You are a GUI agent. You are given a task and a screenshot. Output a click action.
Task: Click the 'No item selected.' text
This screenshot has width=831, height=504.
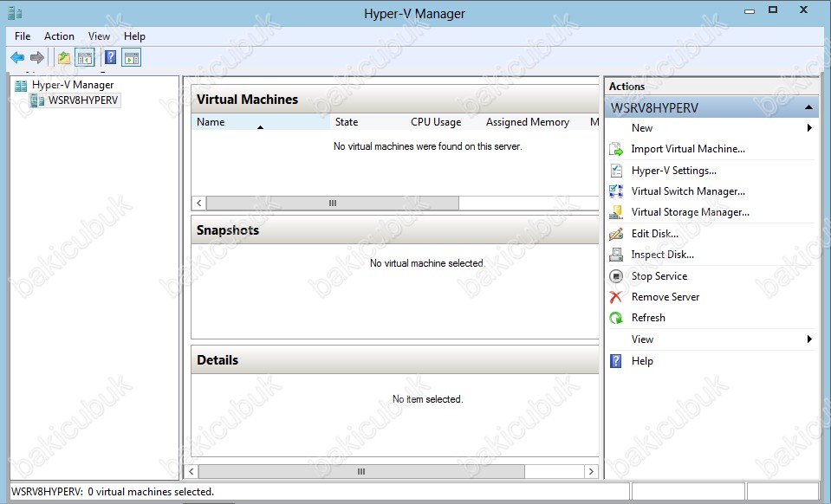pos(428,399)
